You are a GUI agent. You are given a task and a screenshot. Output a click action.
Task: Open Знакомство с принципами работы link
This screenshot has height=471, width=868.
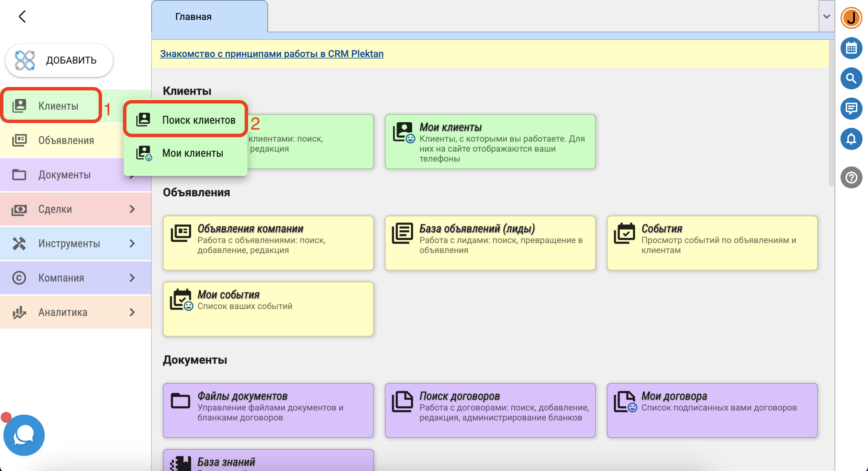pos(271,54)
